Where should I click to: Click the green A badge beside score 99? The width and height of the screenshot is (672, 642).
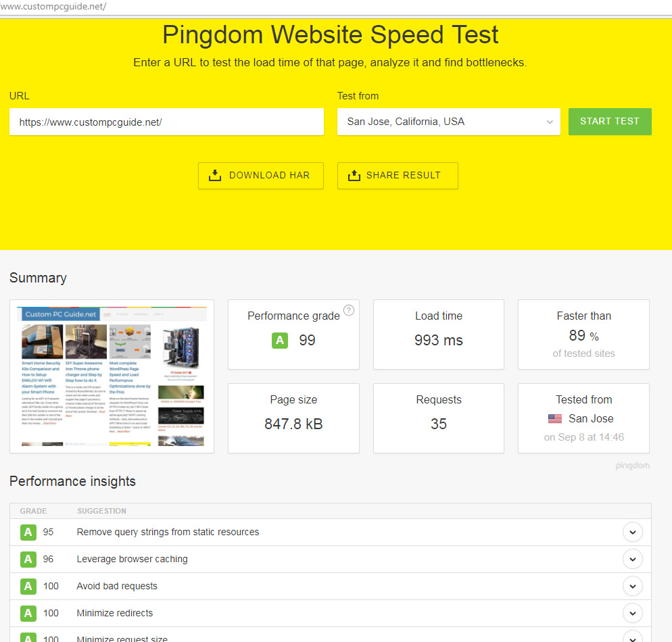click(280, 341)
